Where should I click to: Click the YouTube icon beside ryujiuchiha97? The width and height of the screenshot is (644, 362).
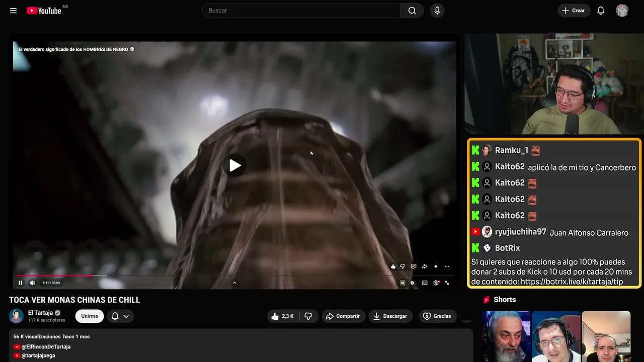click(475, 232)
